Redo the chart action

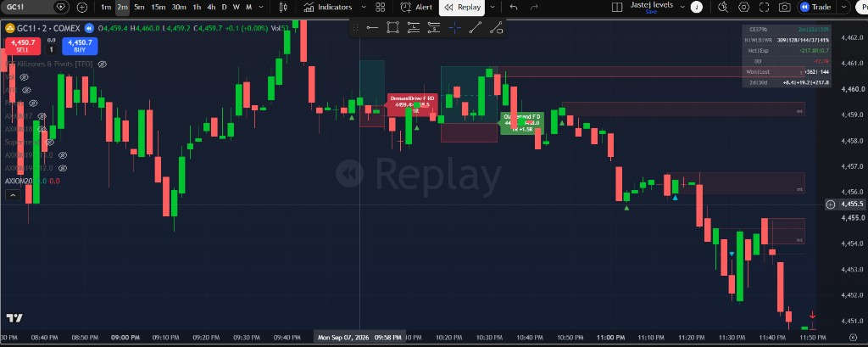pyautogui.click(x=534, y=7)
